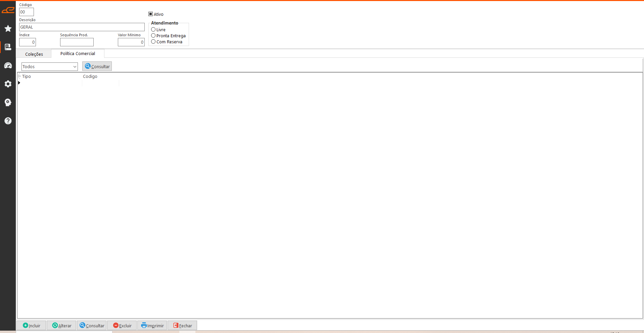Click Imprimir printer button
The image size is (644, 333).
coord(152,326)
